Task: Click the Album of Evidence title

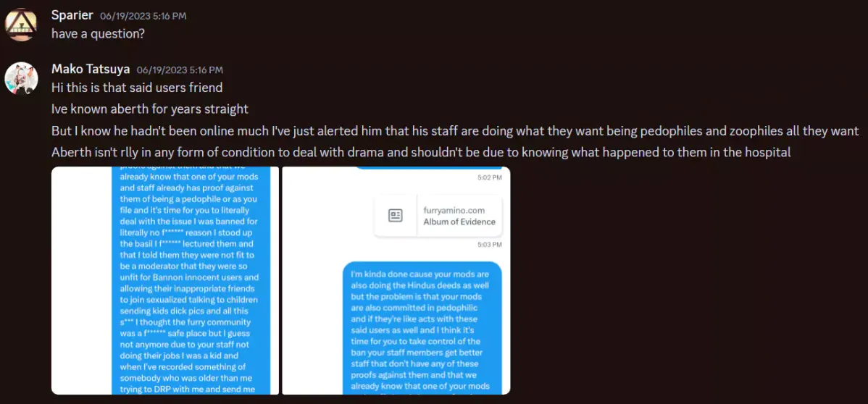Action: [459, 222]
